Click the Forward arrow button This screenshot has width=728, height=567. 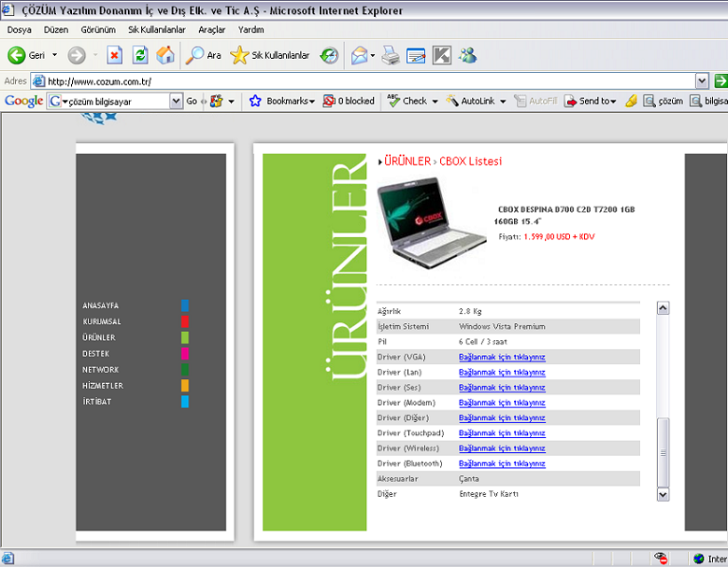[x=77, y=55]
